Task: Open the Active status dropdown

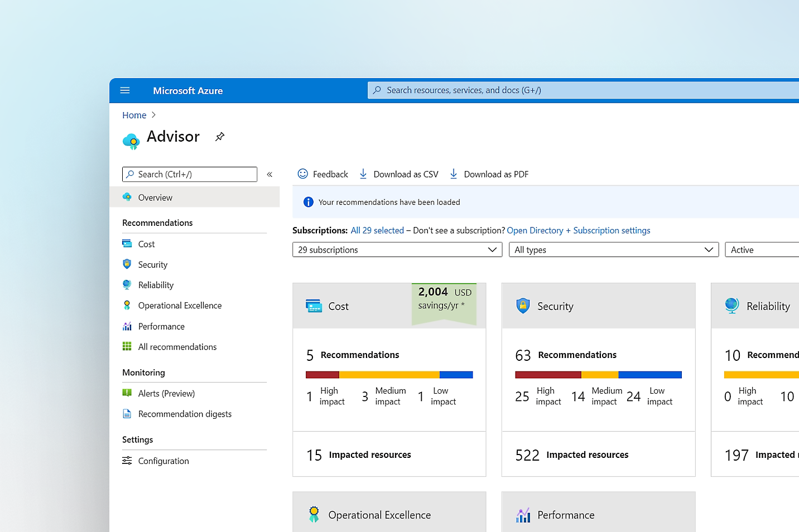Action: (x=762, y=250)
